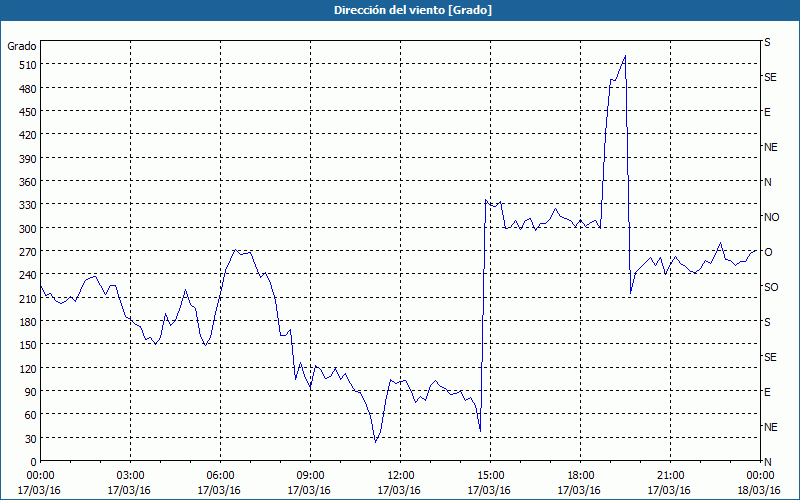Click the 21:00 time tick label
Image resolution: width=800 pixels, height=500 pixels.
pyautogui.click(x=670, y=476)
